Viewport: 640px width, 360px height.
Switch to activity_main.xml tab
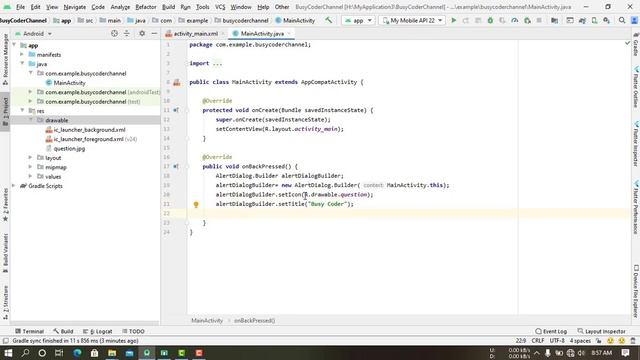(195, 33)
